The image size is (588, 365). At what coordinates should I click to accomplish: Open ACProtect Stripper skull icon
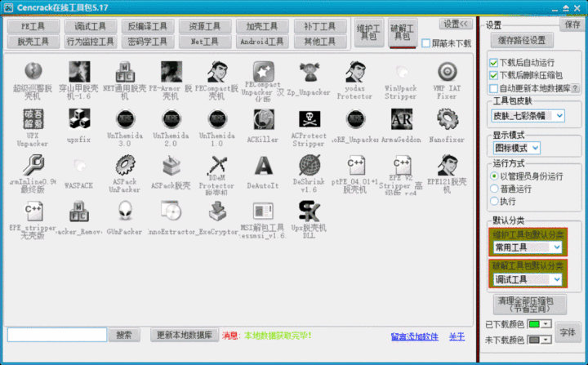(x=309, y=119)
